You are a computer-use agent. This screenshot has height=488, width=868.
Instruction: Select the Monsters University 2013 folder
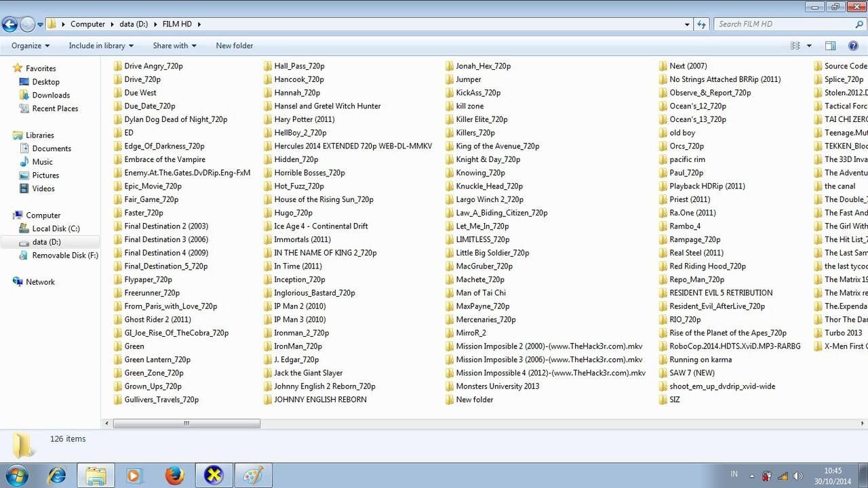click(x=492, y=386)
